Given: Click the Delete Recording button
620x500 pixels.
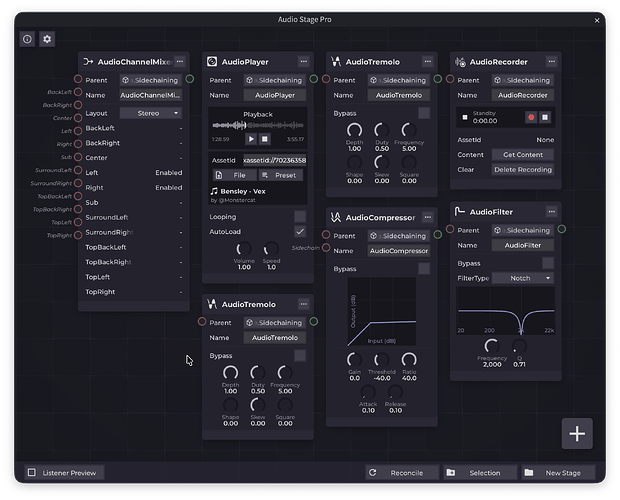Looking at the screenshot, I should coord(523,170).
